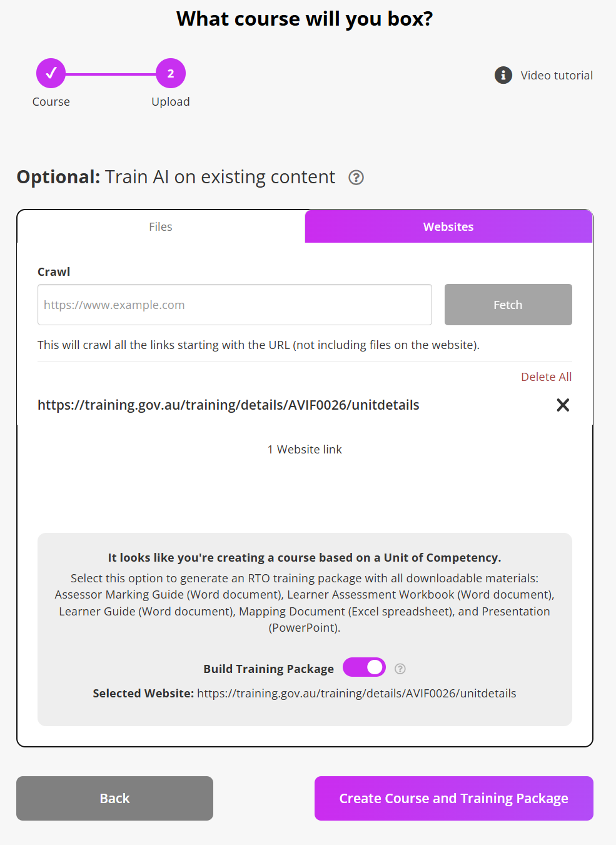This screenshot has width=616, height=845.
Task: Go back with the Back button
Action: 114,798
